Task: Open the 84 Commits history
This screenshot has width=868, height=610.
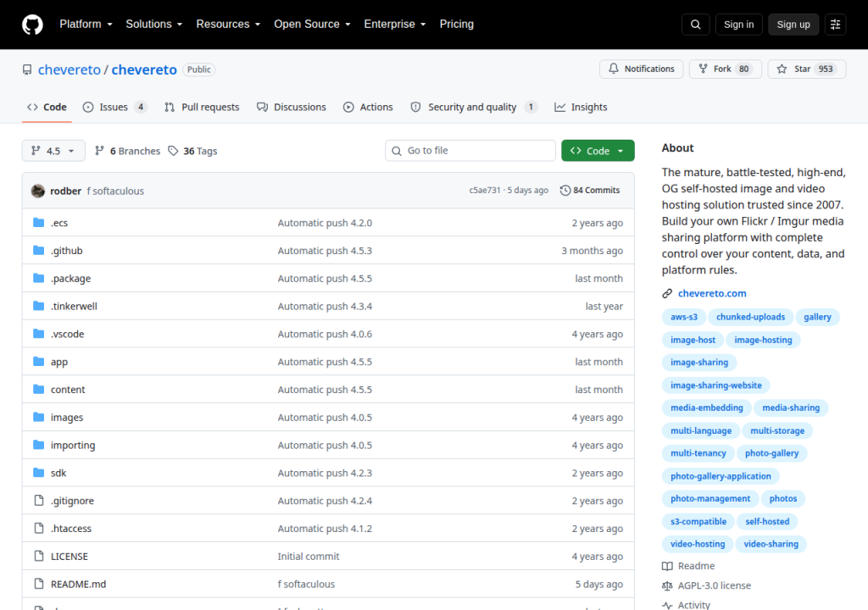Action: tap(590, 191)
